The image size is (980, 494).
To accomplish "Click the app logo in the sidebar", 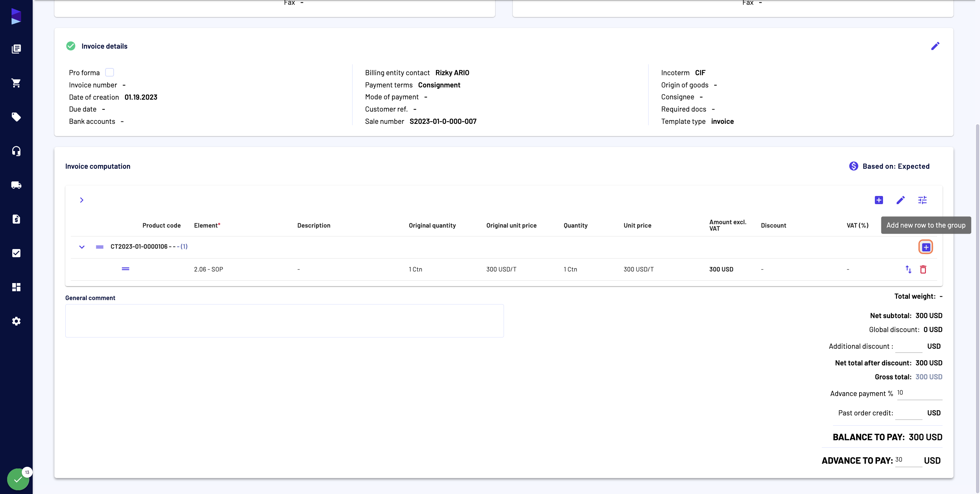I will click(16, 16).
